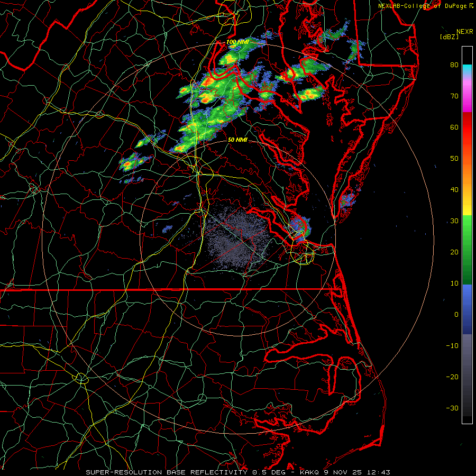Click the NEXLAB-College of DuPage label
This screenshot has height=476, width=476.
tap(423, 6)
